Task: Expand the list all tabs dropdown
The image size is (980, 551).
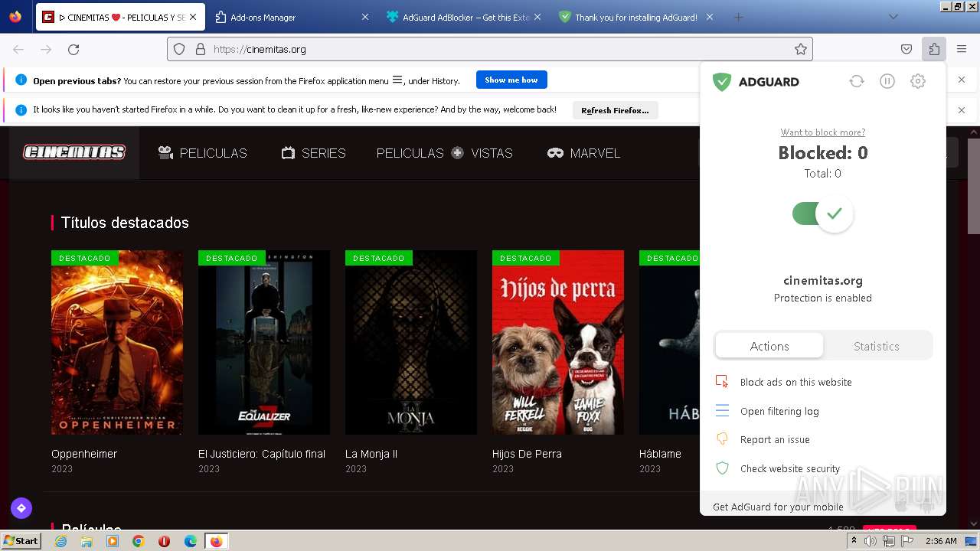Action: 893,17
